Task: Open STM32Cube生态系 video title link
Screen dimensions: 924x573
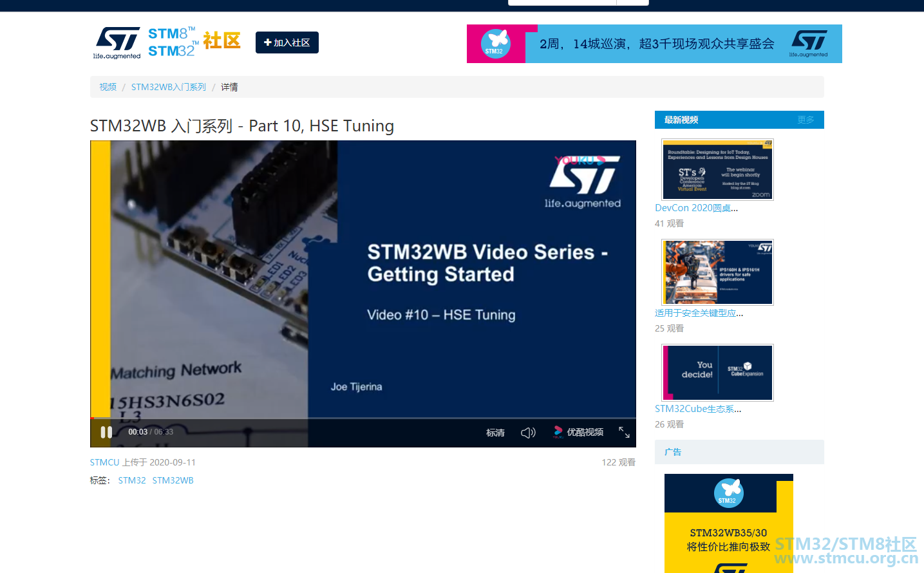Action: [x=698, y=409]
